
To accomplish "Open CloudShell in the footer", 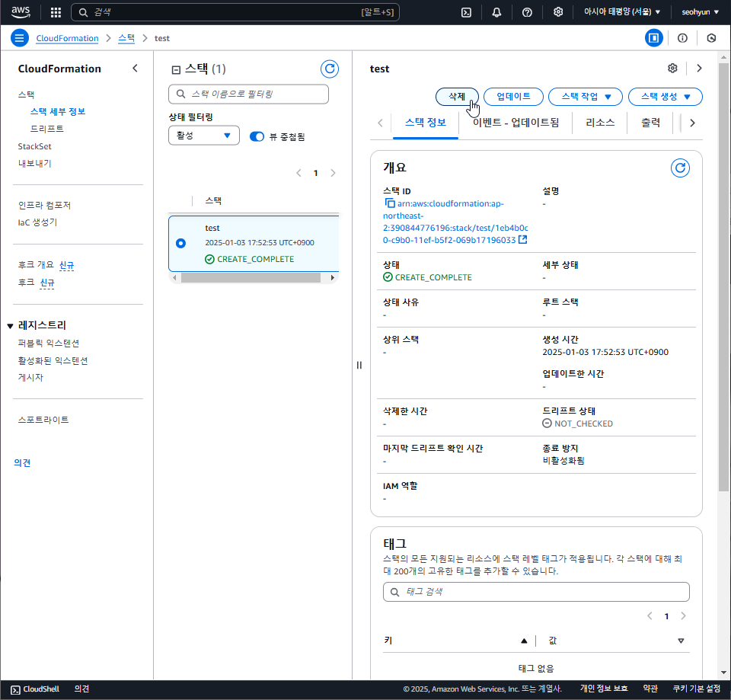I will [35, 689].
